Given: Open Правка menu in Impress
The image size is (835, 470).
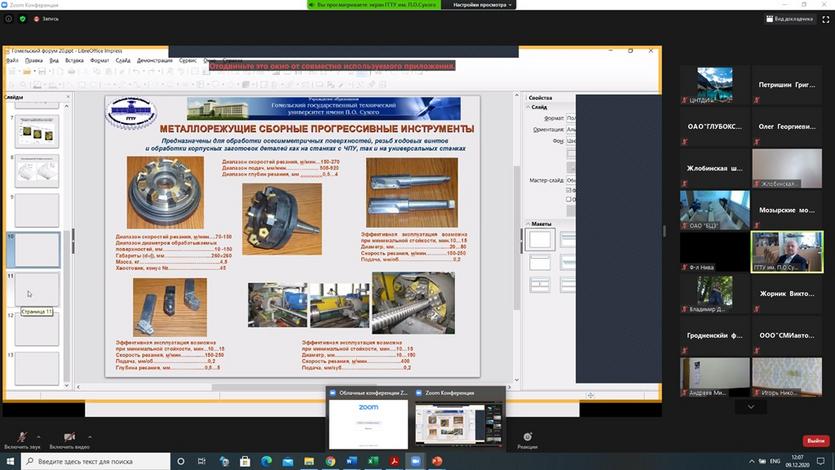Looking at the screenshot, I should click(34, 61).
